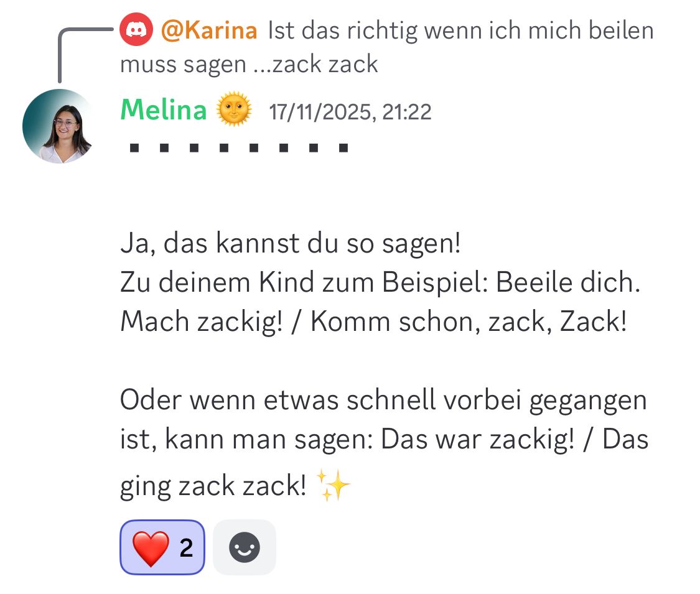The height and width of the screenshot is (594, 700).
Task: Jump to replied message "Ist das richtig"
Action: pyautogui.click(x=460, y=30)
